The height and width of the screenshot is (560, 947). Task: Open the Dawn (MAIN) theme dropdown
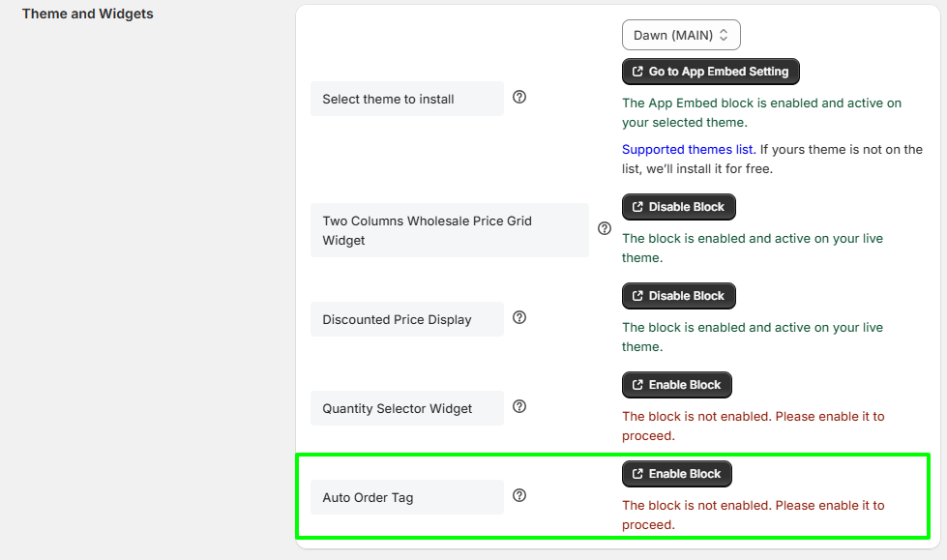(x=681, y=35)
